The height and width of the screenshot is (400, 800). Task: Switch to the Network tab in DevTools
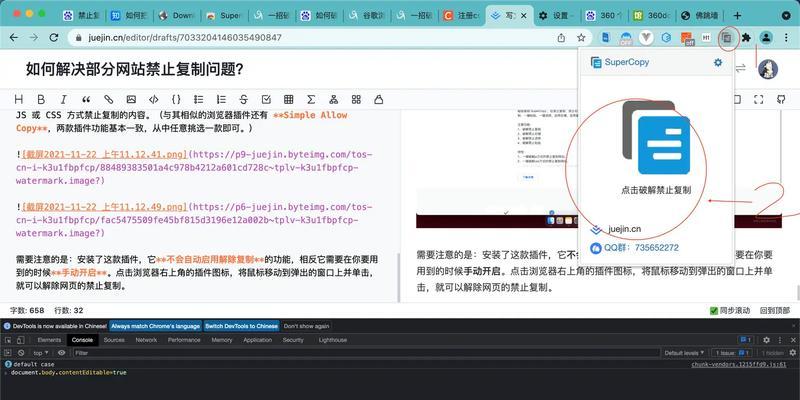point(146,340)
